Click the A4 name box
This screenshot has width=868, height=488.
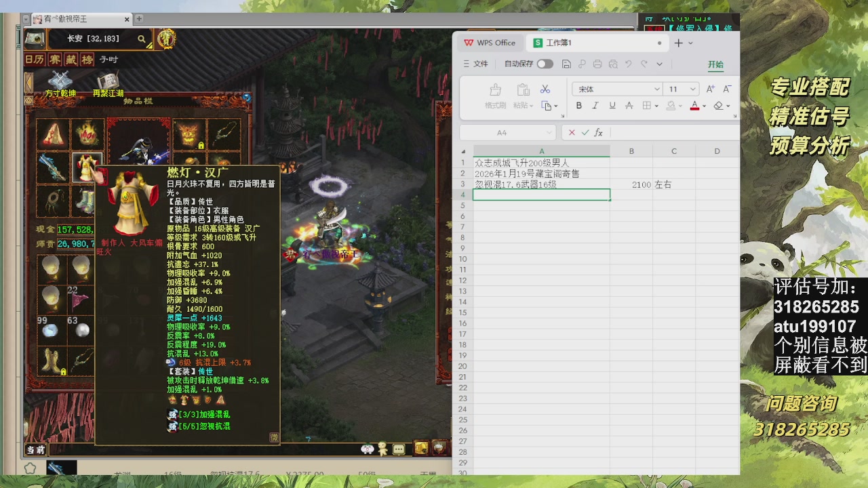(x=508, y=133)
